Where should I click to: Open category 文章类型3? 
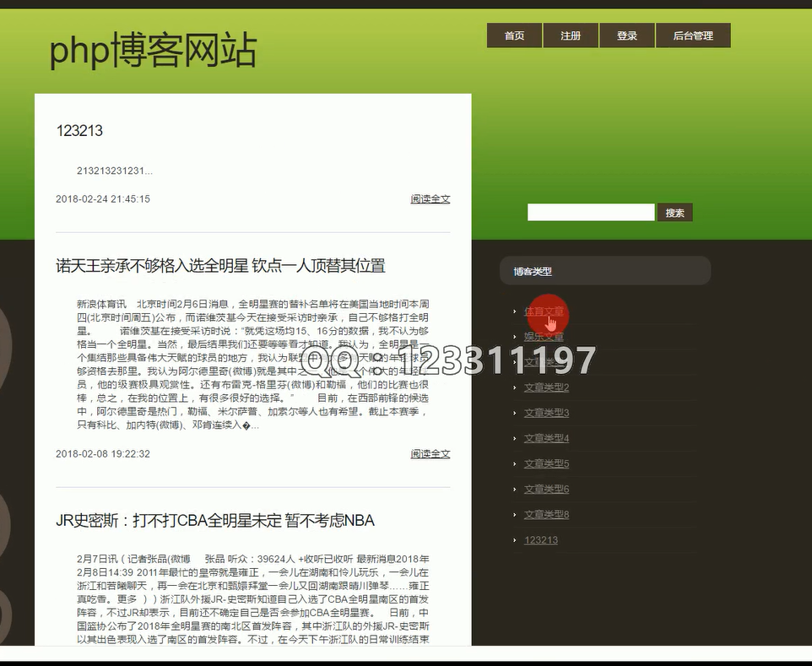[x=546, y=413]
